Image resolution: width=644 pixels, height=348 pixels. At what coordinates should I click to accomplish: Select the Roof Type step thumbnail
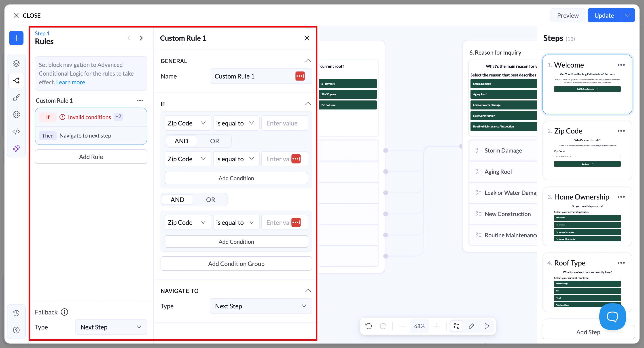click(587, 282)
